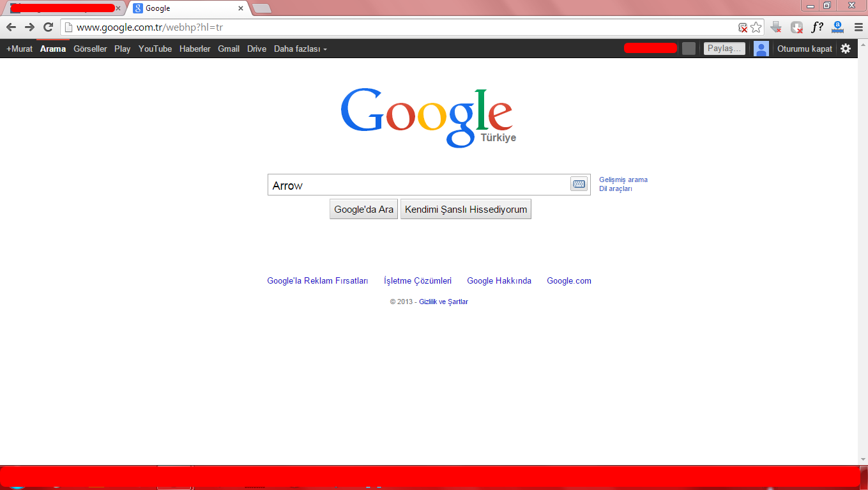Go forward with the forward arrow
Screen dimensions: 868x490
tap(29, 27)
